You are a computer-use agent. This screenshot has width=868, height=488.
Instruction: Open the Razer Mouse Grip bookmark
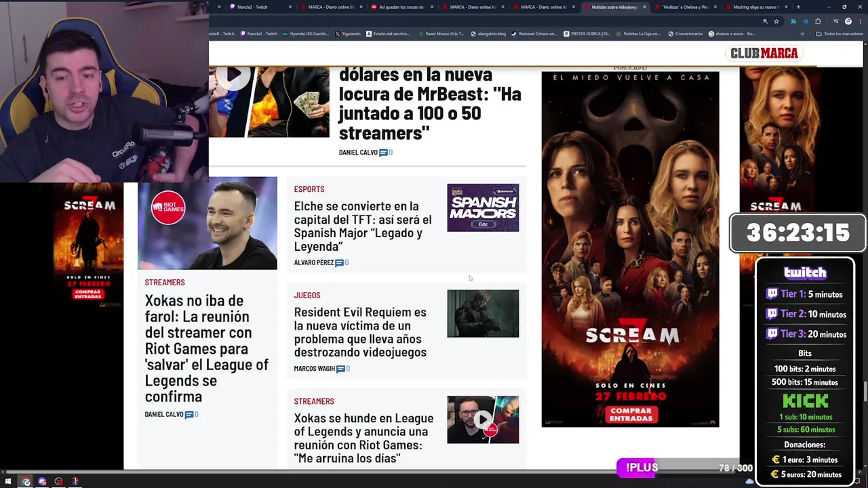click(x=441, y=34)
